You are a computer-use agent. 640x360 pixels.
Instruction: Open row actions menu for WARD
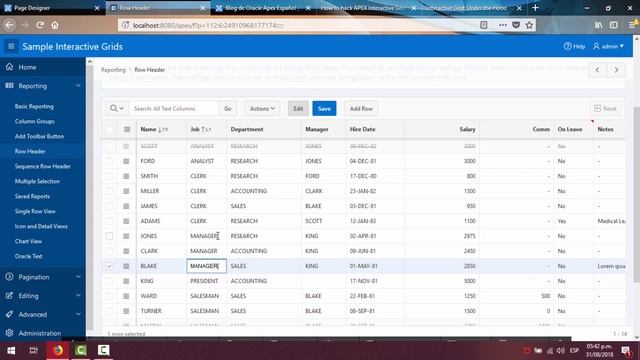tap(126, 296)
